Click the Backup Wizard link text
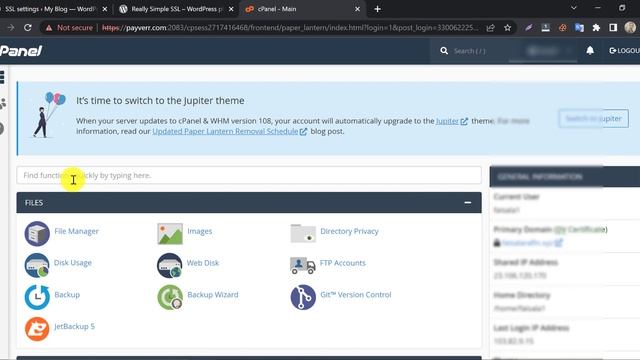The width and height of the screenshot is (640, 360). click(x=213, y=294)
